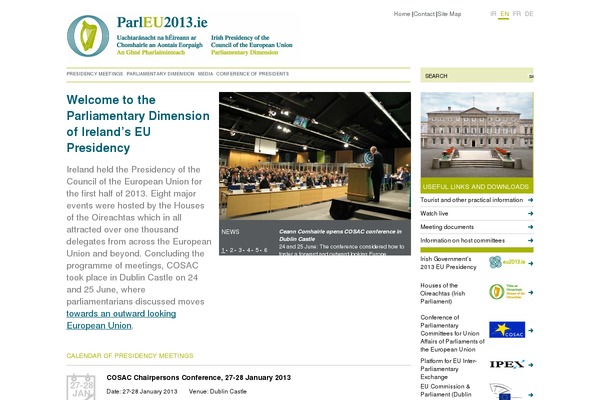Open Irish Government's 2013 EU Presidency link
The width and height of the screenshot is (600, 400).
tap(448, 263)
